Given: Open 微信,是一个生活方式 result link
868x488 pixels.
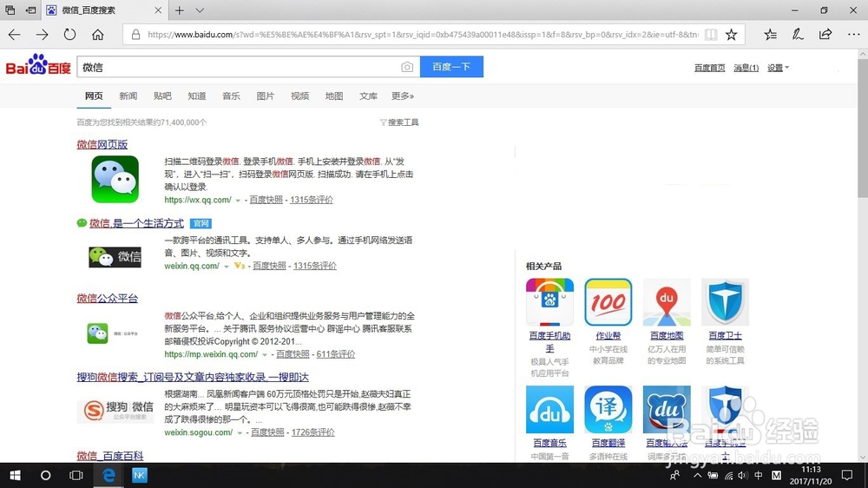Looking at the screenshot, I should [x=136, y=223].
